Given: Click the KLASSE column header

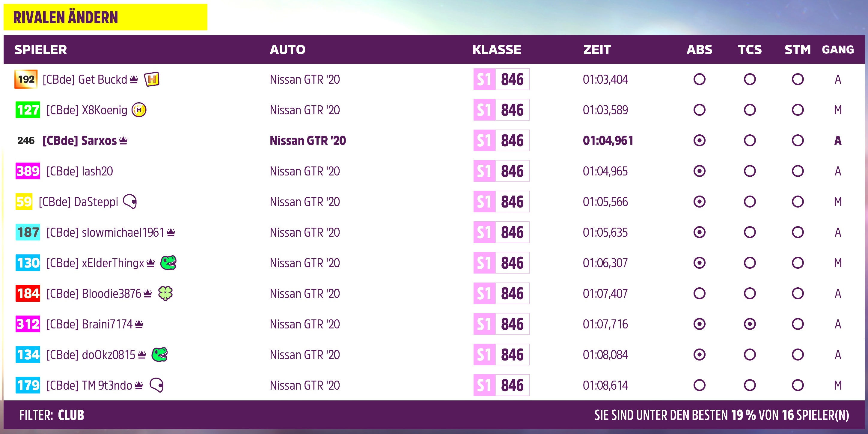Looking at the screenshot, I should click(497, 49).
